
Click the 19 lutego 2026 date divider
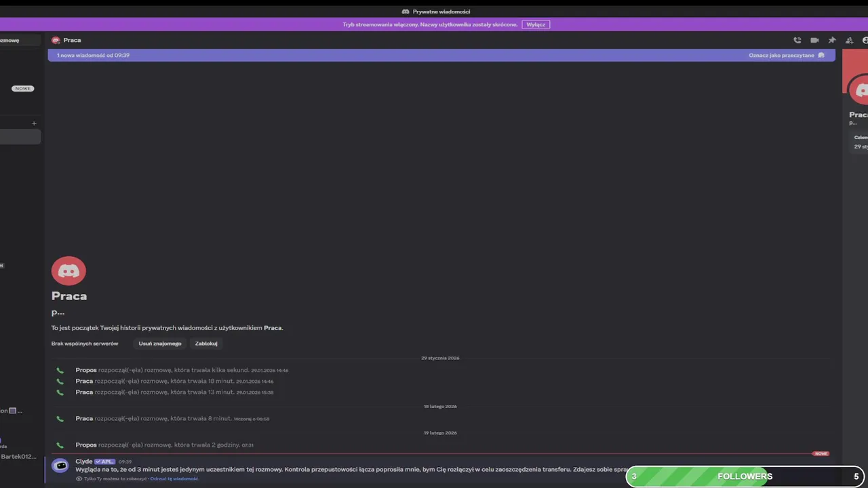coord(440,432)
